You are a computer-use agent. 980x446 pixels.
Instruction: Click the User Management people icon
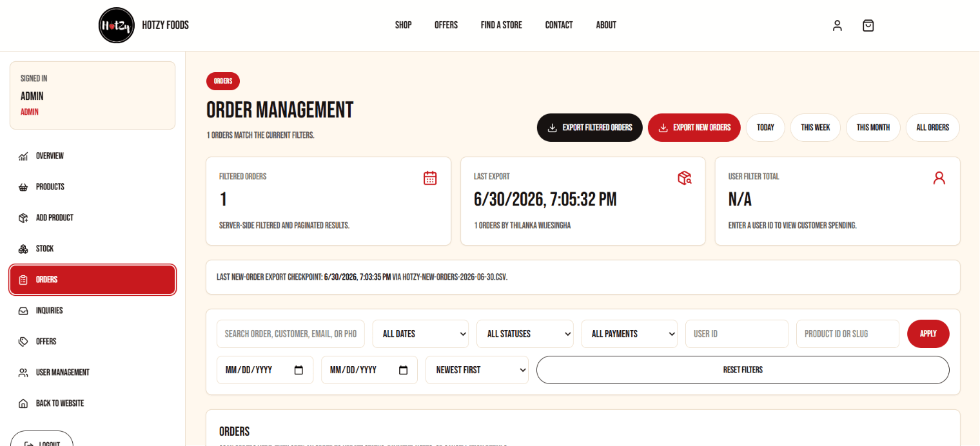[x=23, y=373]
